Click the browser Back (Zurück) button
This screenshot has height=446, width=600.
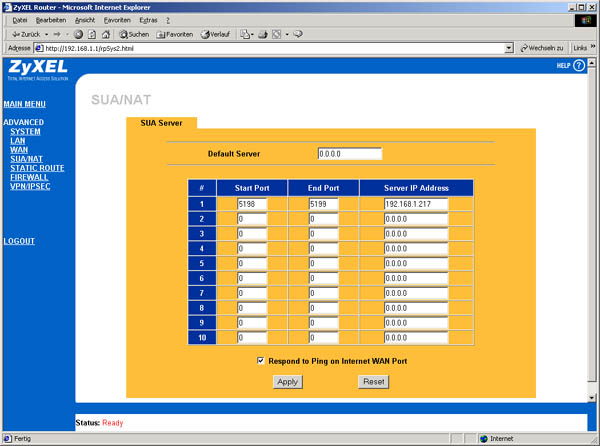(22, 33)
